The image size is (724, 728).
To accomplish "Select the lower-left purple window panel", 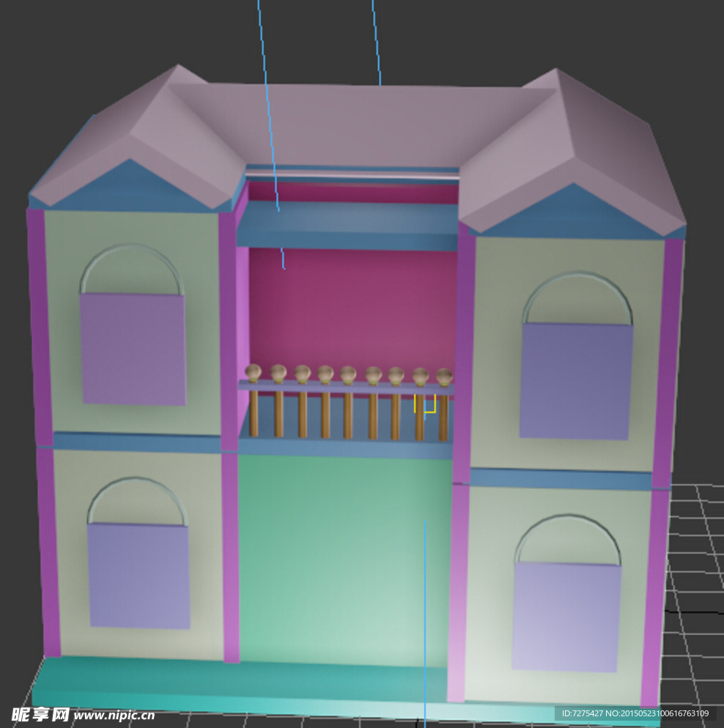I will pyautogui.click(x=138, y=576).
